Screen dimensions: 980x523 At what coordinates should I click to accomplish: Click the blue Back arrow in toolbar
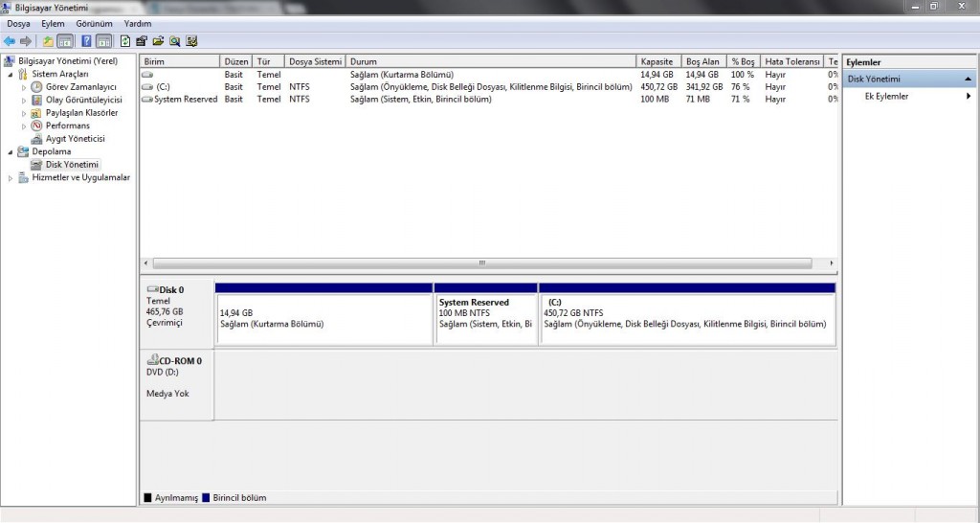pos(9,41)
